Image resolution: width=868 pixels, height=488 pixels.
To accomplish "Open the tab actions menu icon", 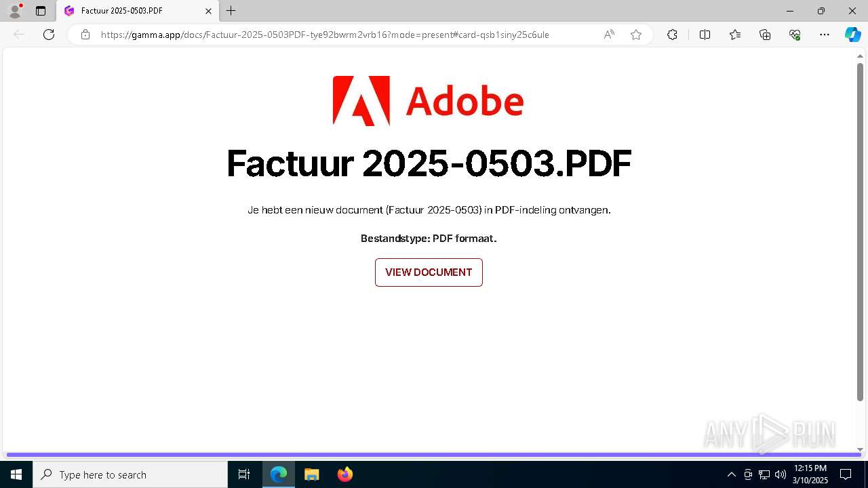I will [41, 11].
